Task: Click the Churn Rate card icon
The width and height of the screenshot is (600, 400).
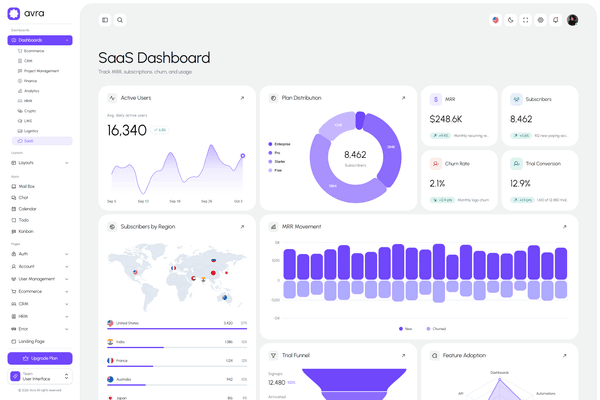Action: coord(436,163)
